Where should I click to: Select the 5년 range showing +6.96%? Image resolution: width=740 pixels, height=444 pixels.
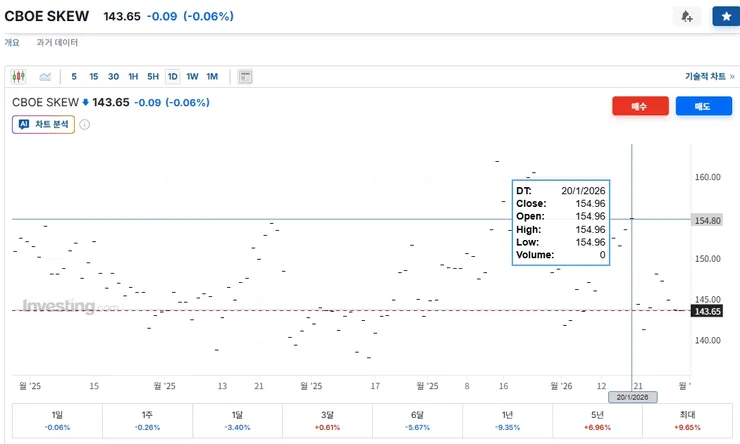[597, 421]
